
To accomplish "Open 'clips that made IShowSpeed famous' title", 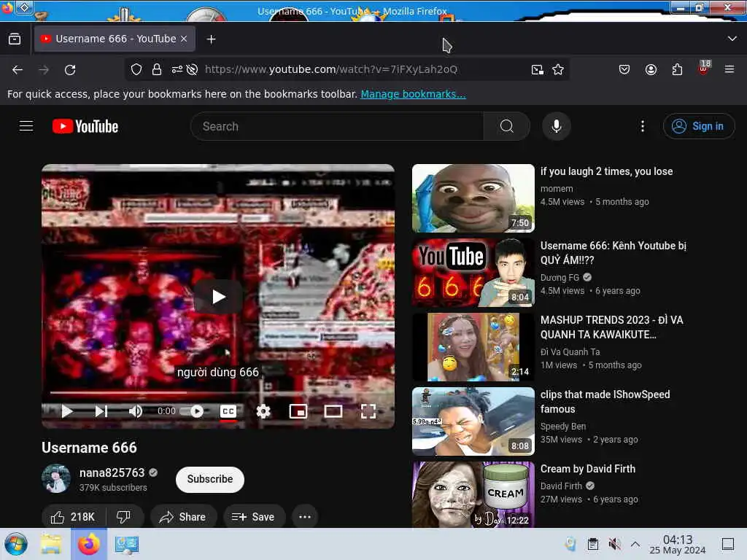I will 605,402.
